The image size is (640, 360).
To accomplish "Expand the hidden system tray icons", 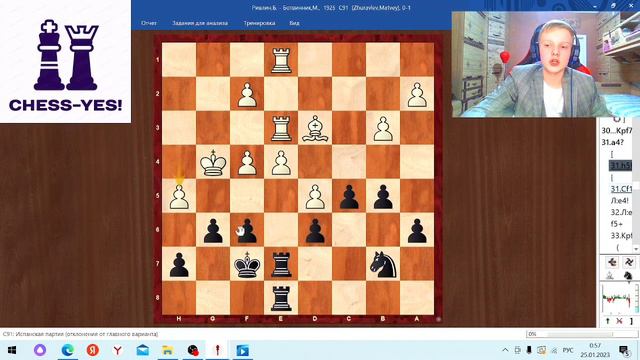I will tap(505, 350).
